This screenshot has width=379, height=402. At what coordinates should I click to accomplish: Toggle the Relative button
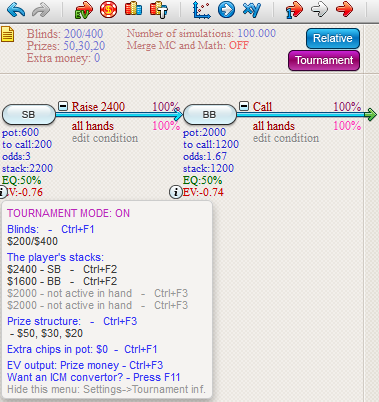333,38
